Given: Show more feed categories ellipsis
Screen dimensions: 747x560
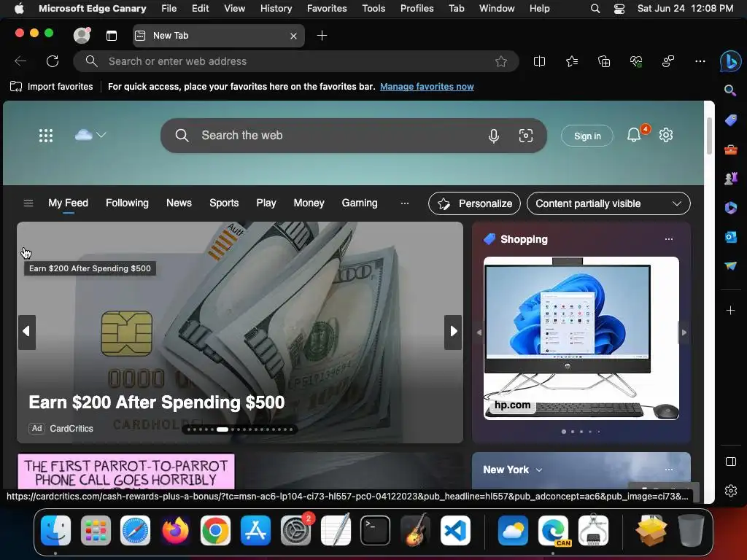Looking at the screenshot, I should click(404, 203).
